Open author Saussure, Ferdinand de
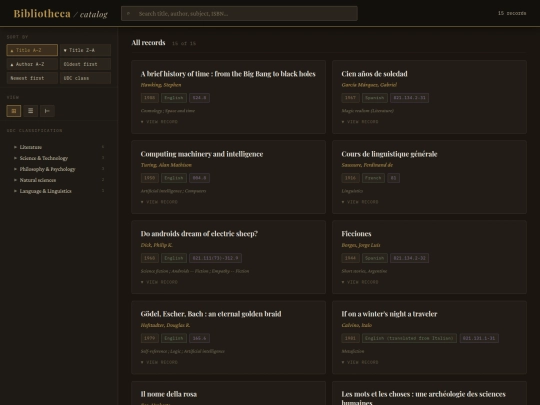540x405 pixels. click(x=367, y=165)
